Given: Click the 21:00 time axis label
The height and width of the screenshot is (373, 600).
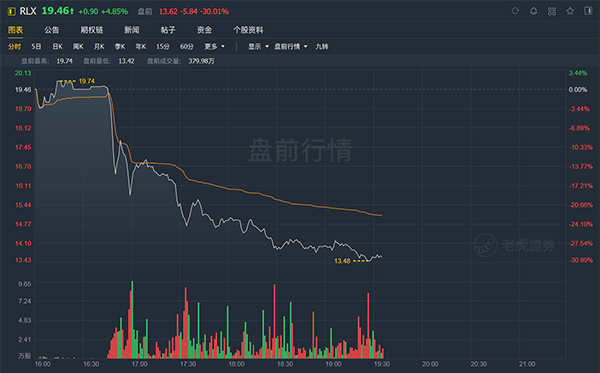Looking at the screenshot, I should (527, 364).
